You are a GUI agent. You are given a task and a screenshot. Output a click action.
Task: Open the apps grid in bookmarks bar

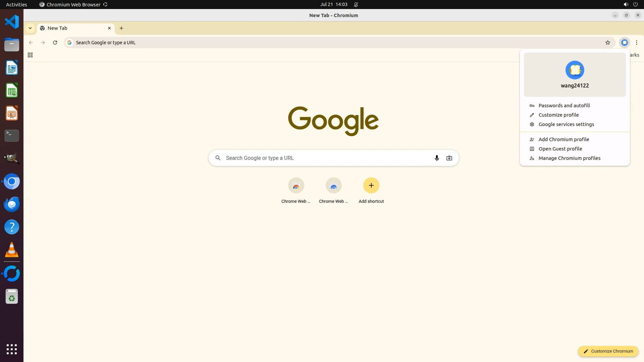pyautogui.click(x=30, y=55)
